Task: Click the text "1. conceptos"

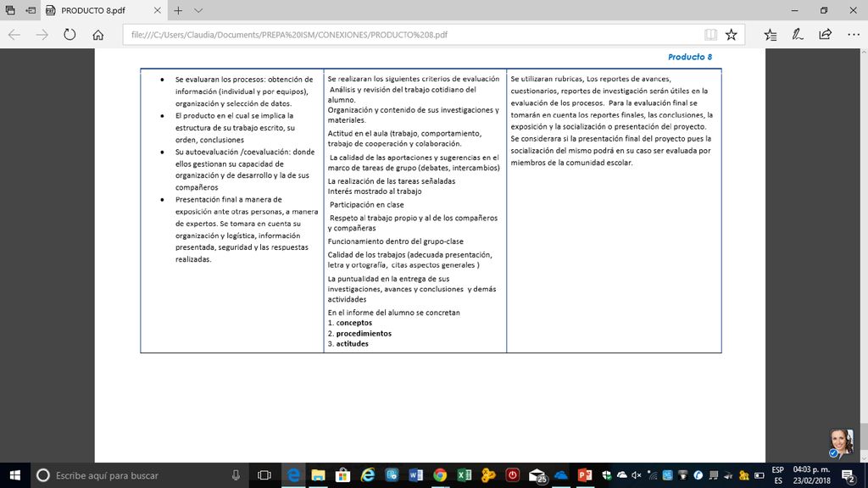Action: 350,323
